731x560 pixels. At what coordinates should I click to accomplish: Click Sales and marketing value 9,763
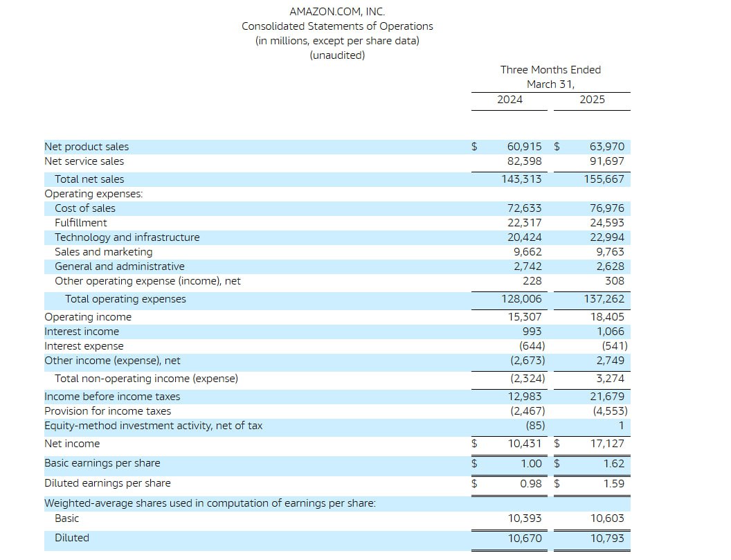(611, 252)
